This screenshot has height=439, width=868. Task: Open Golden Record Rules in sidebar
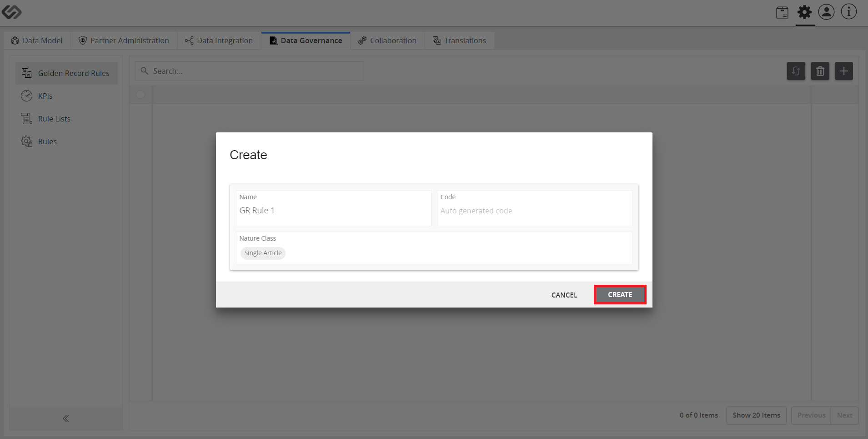click(66, 73)
